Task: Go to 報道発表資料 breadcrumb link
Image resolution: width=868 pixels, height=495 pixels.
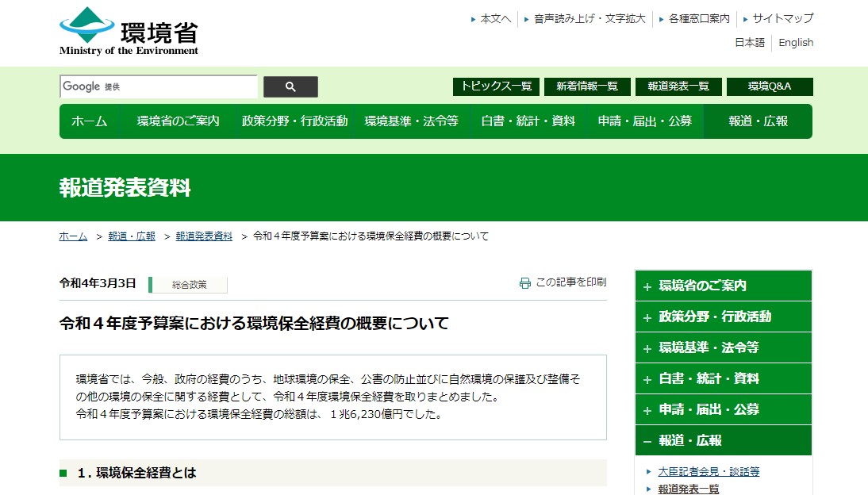Action: click(x=204, y=236)
